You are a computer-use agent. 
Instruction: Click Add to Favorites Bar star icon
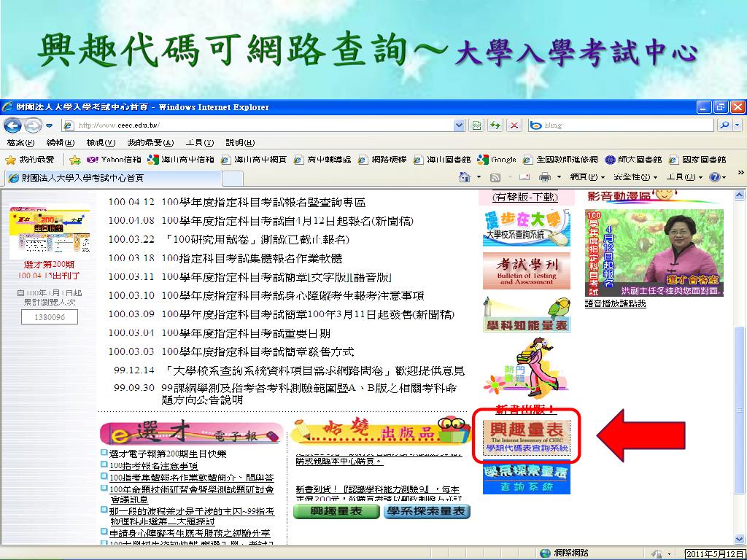(74, 160)
